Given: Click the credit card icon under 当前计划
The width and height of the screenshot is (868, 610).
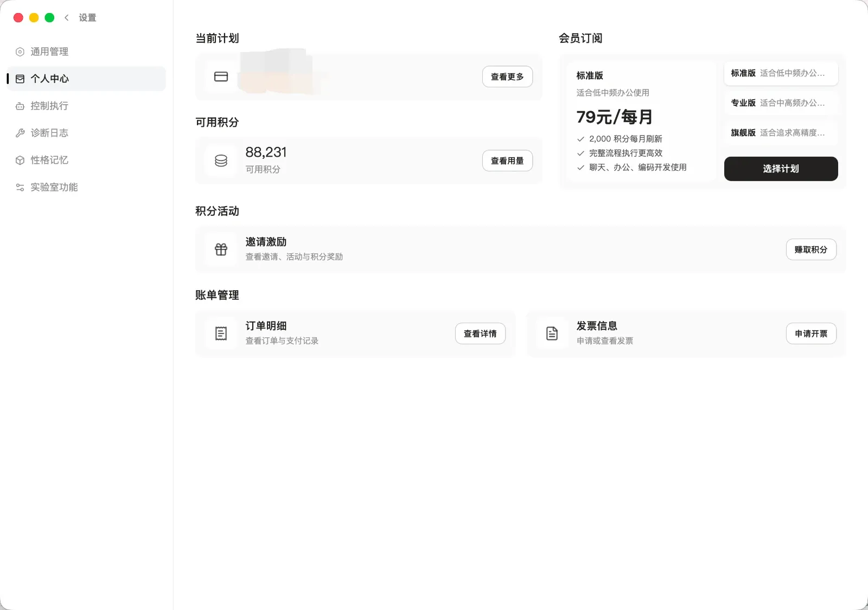Looking at the screenshot, I should 221,77.
